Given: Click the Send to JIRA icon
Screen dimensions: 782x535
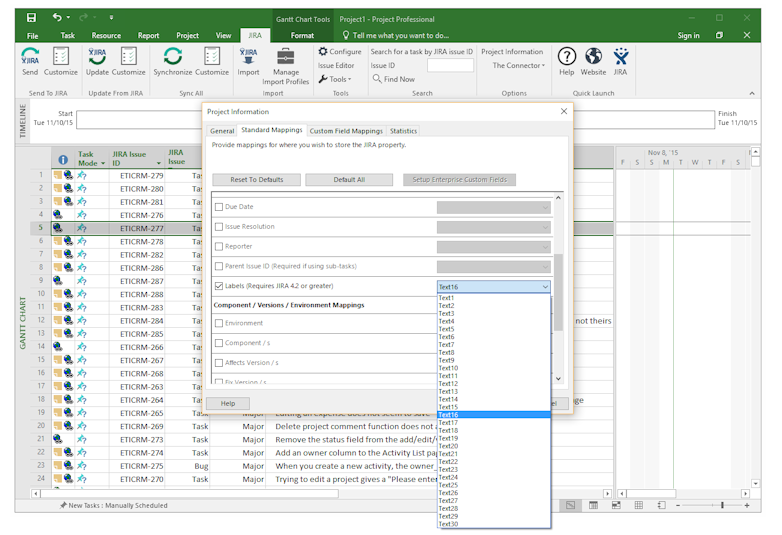Looking at the screenshot, I should [x=30, y=56].
